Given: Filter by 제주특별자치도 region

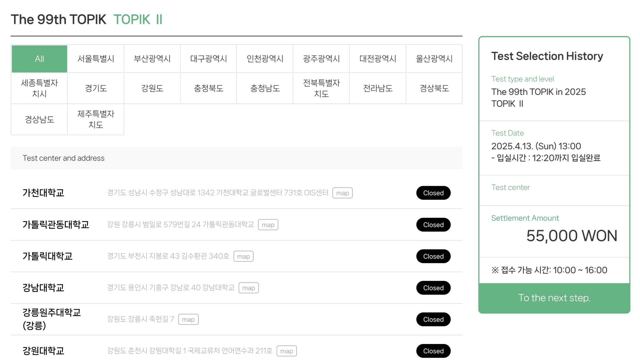Looking at the screenshot, I should click(96, 119).
